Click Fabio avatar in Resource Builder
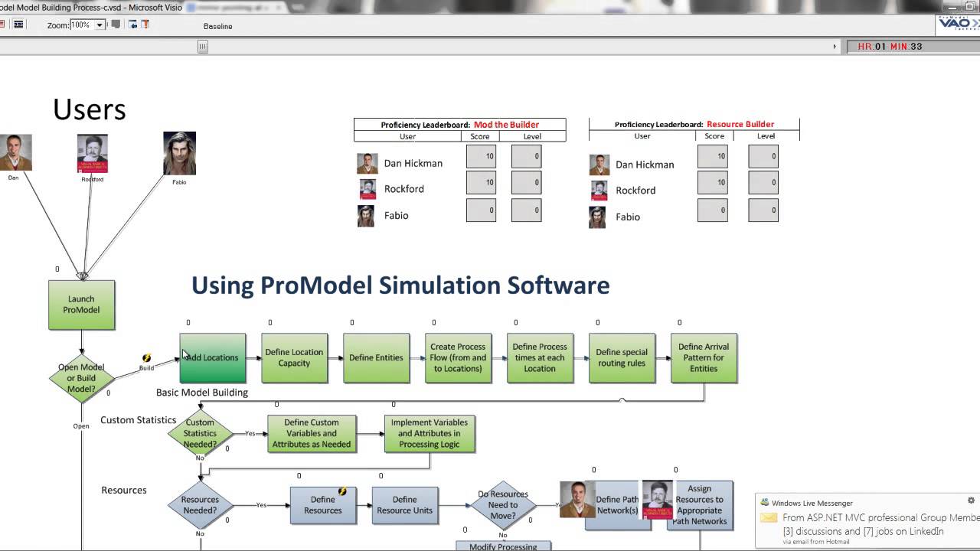The image size is (980, 551). 597,217
